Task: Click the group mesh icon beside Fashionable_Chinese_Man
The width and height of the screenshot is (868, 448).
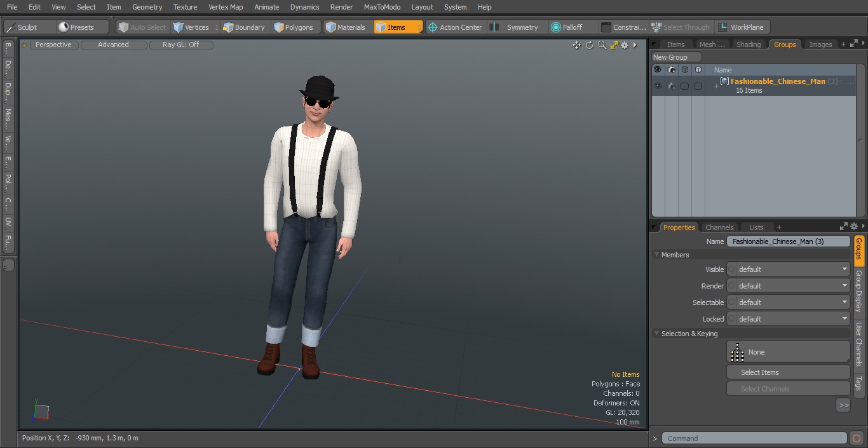Action: pyautogui.click(x=724, y=81)
